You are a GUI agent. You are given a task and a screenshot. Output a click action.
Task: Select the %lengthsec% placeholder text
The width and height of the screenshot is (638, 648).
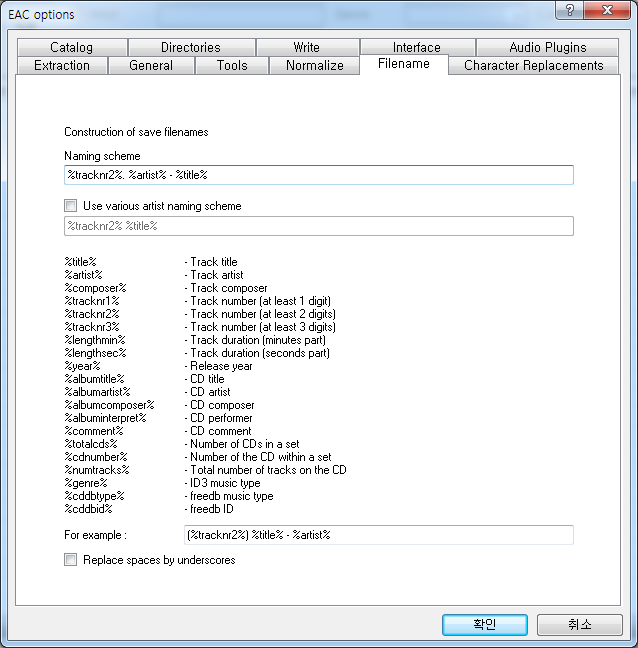coord(95,353)
